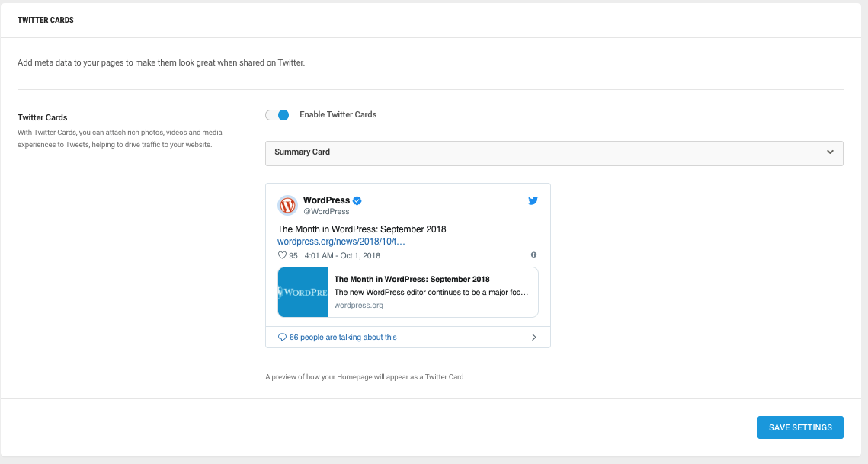Screen dimensions: 868x464
Task: Click 'A preview of how your Homepage will appear' caption
Action: click(365, 377)
